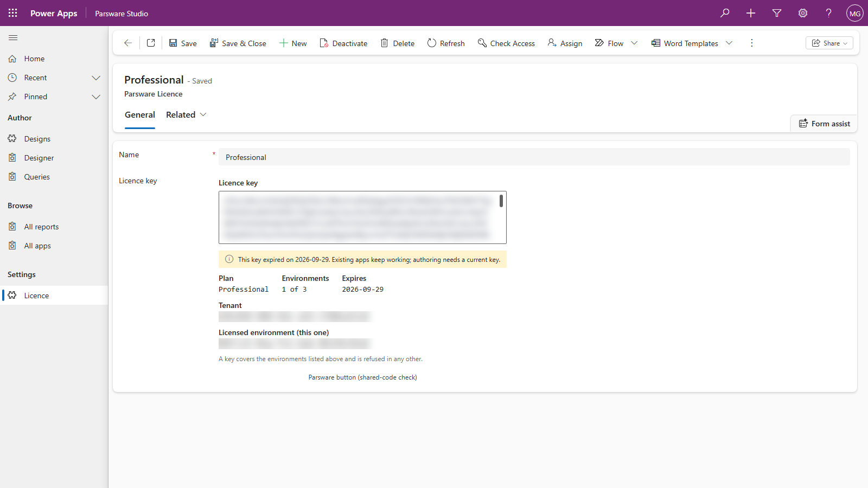
Task: Create a New record
Action: [293, 43]
